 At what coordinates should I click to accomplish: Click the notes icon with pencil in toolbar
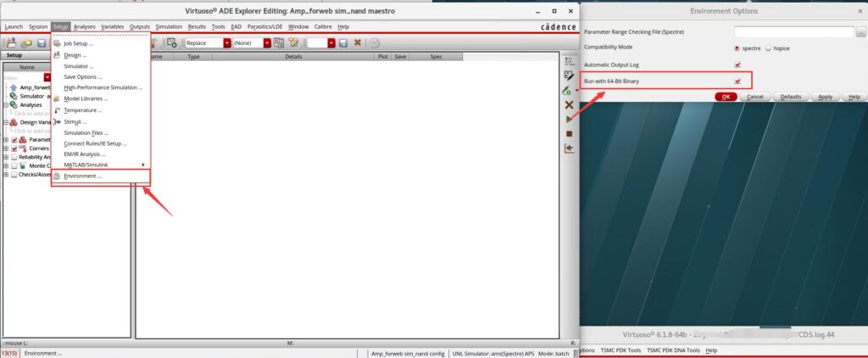tap(293, 42)
